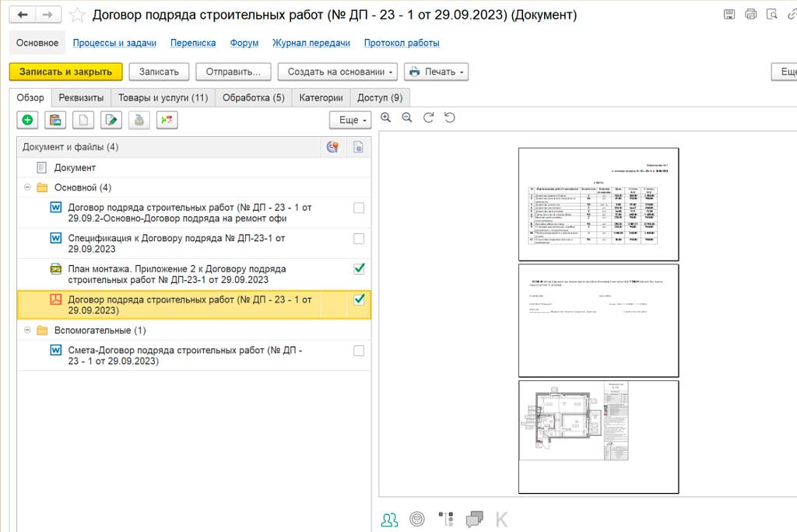Zoom in on the document preview
This screenshot has width=797, height=532.
point(386,117)
